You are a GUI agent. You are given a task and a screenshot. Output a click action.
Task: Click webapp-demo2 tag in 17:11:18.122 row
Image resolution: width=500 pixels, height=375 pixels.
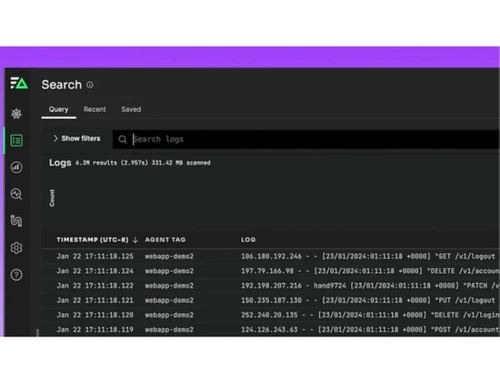click(169, 286)
